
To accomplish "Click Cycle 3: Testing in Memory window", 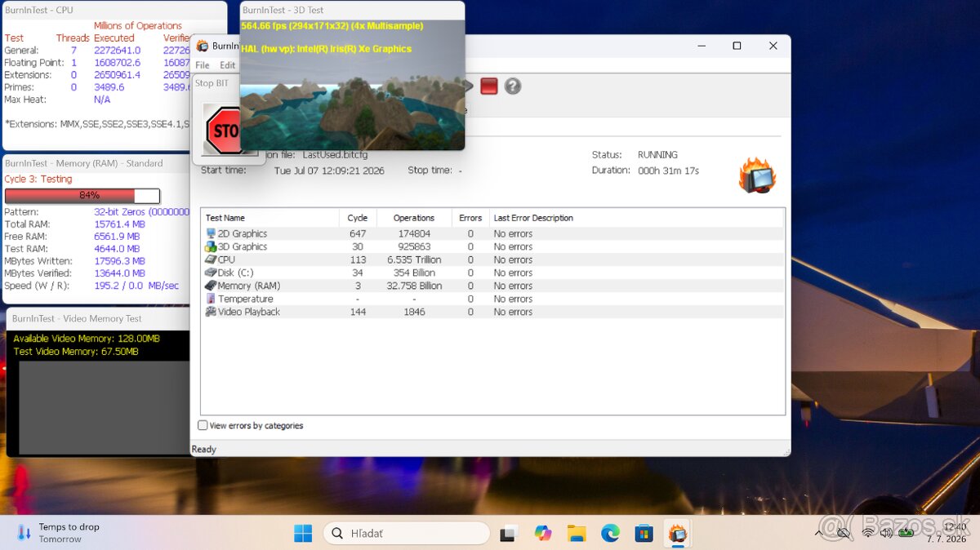I will coord(38,180).
